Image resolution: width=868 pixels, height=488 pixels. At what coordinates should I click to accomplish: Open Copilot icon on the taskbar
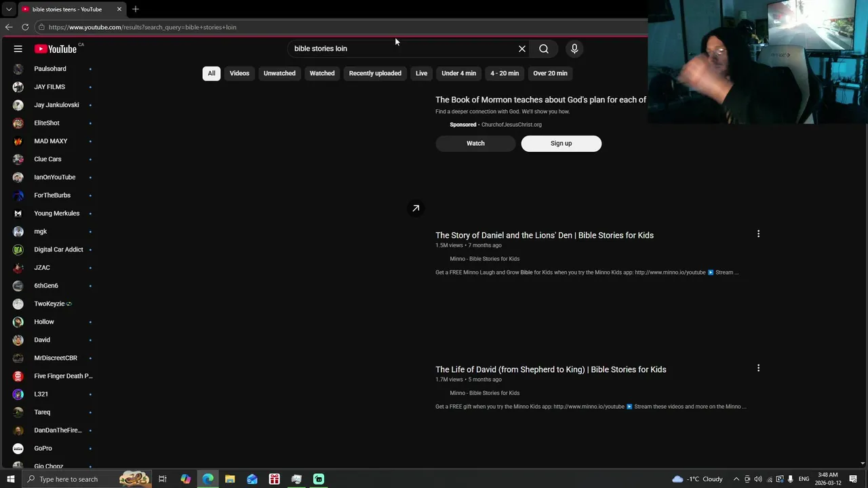[185, 479]
